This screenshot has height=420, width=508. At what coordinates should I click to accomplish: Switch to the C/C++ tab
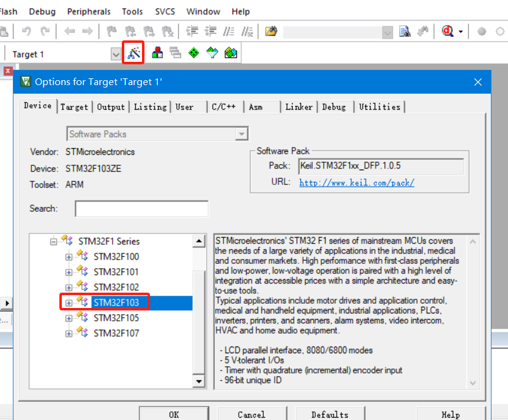tap(225, 107)
